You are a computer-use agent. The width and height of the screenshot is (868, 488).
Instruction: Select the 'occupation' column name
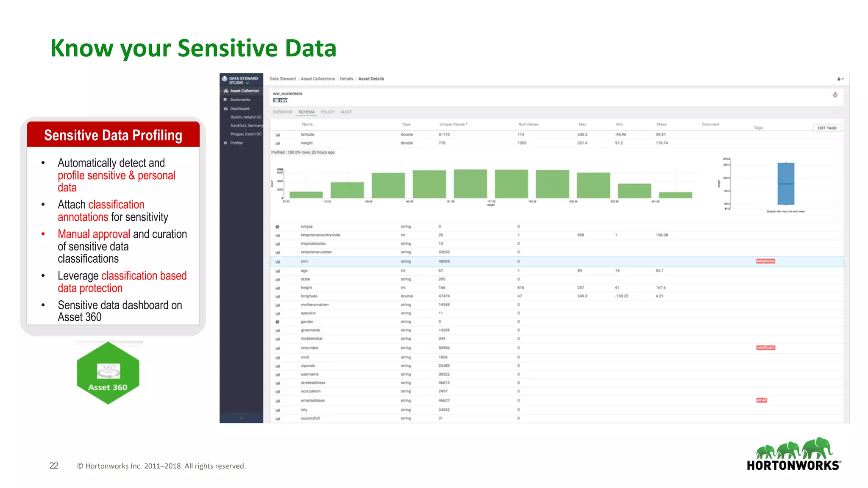click(311, 391)
